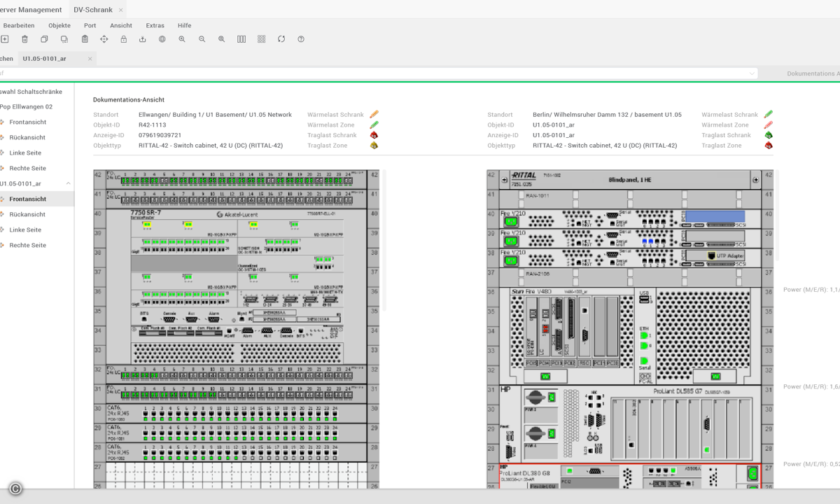The height and width of the screenshot is (504, 840).
Task: Click the Dokumentations-Ansicht heading
Action: pyautogui.click(x=129, y=100)
